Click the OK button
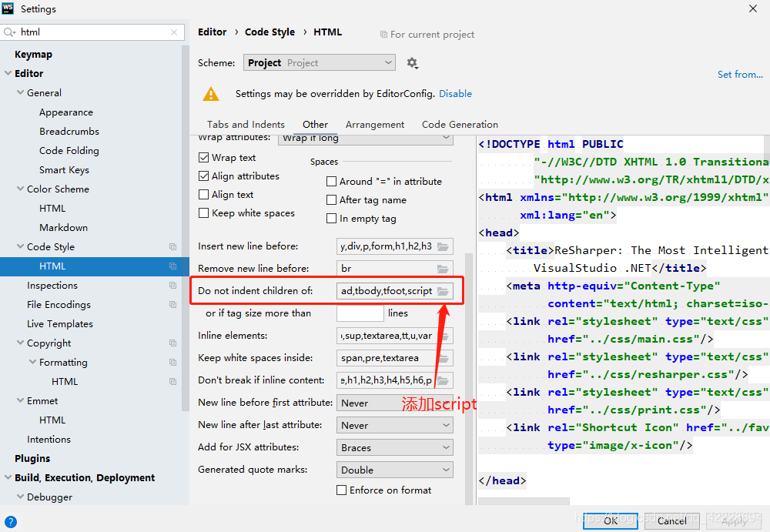The width and height of the screenshot is (770, 532). [x=611, y=520]
